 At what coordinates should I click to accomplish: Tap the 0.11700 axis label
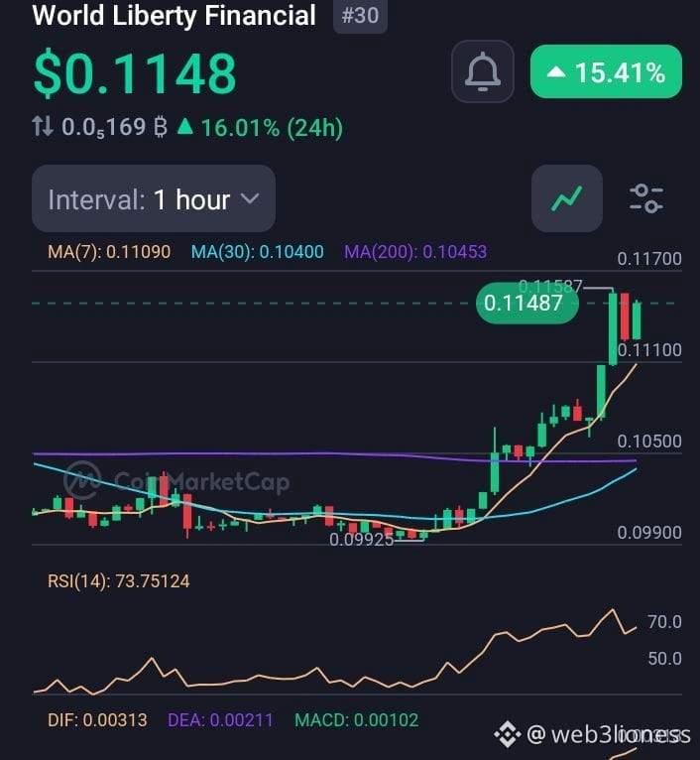point(649,259)
